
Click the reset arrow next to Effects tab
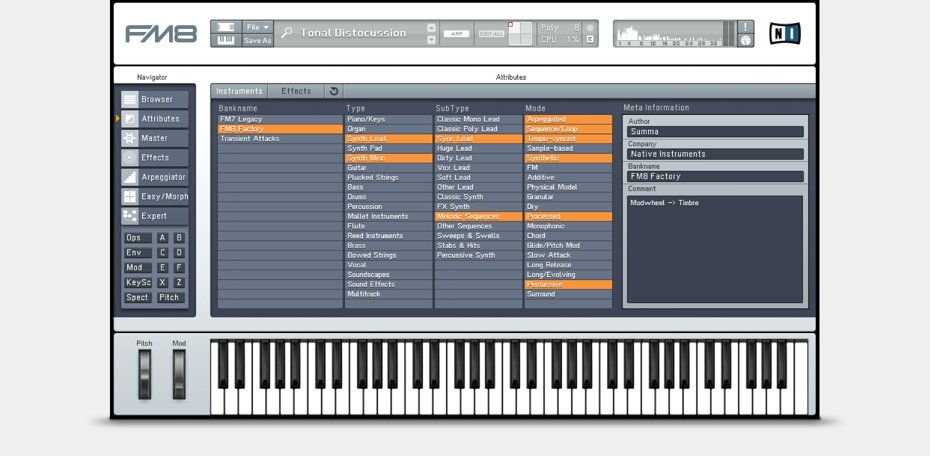334,91
